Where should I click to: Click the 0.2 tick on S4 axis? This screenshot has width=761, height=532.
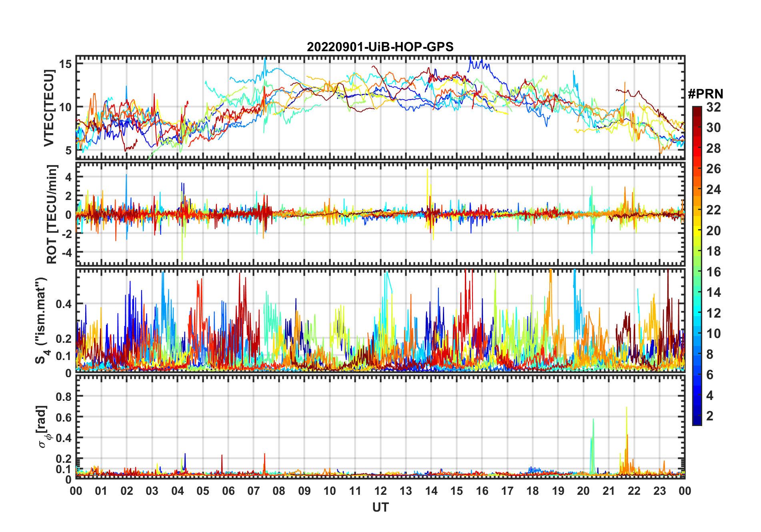(64, 338)
